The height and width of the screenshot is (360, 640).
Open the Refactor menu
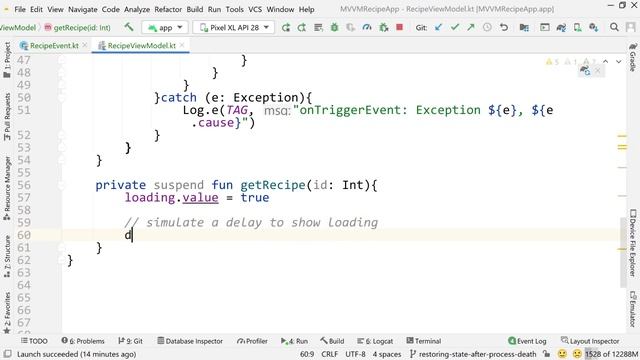tap(168, 9)
